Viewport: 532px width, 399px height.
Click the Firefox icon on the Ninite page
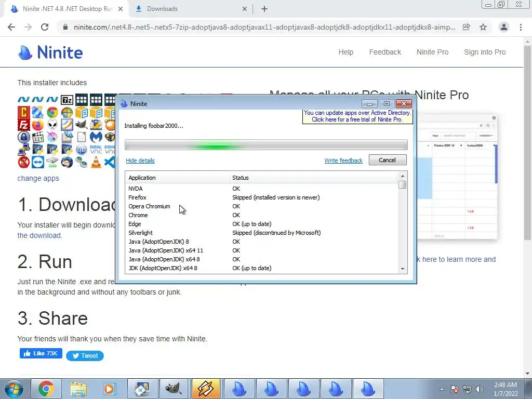[x=37, y=125]
